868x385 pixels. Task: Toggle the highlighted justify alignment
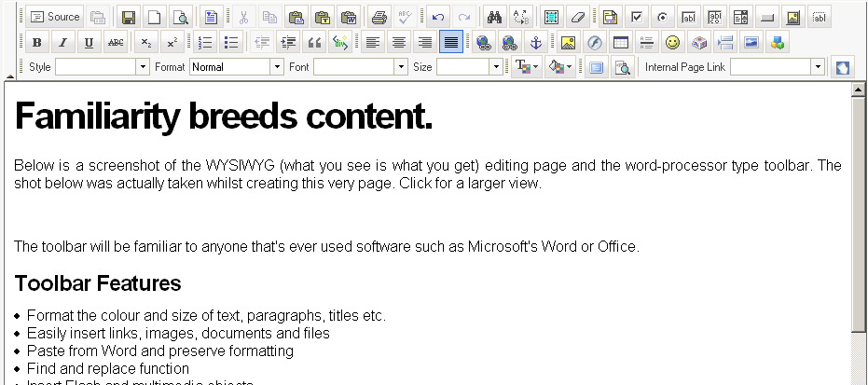(x=451, y=42)
